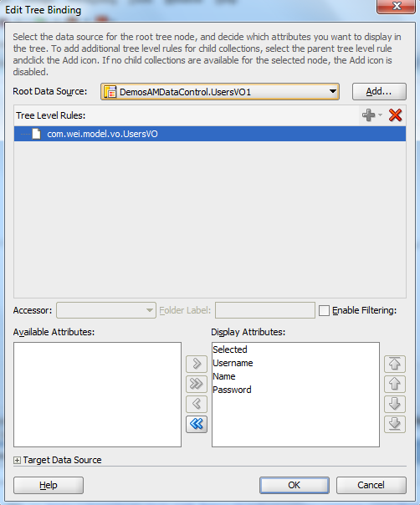Viewport: 420px width, 505px height.
Task: Click the Help button
Action: 49,485
